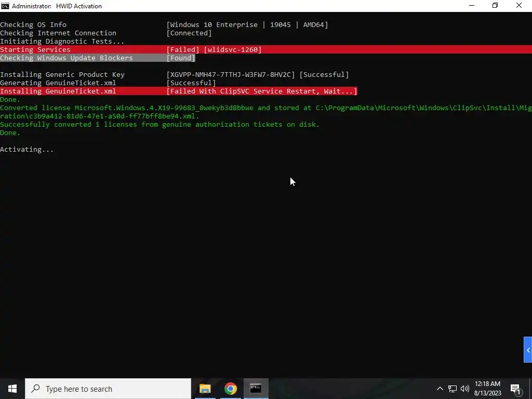Viewport: 532px width, 399px height.
Task: Click 'Checking Internet Connection' label
Action: pyautogui.click(x=58, y=33)
